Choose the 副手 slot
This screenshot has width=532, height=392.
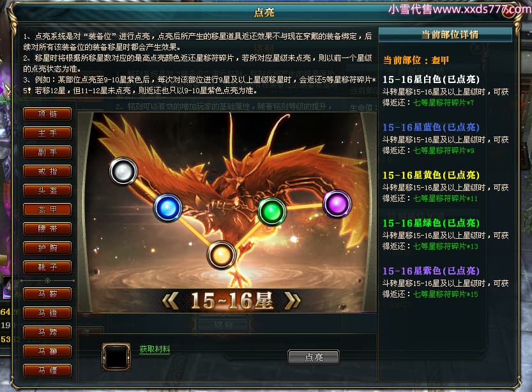coord(47,152)
